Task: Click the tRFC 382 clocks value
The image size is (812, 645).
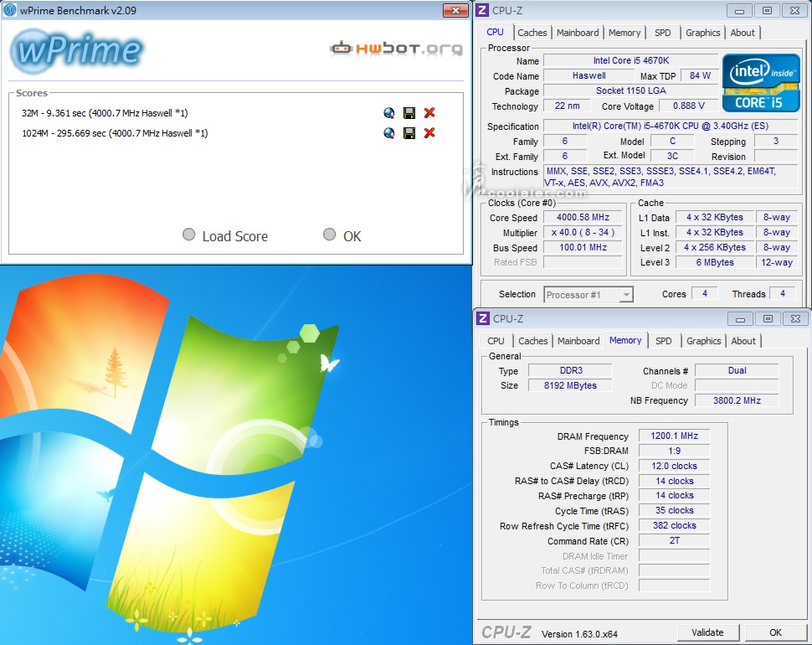Action: pos(674,526)
